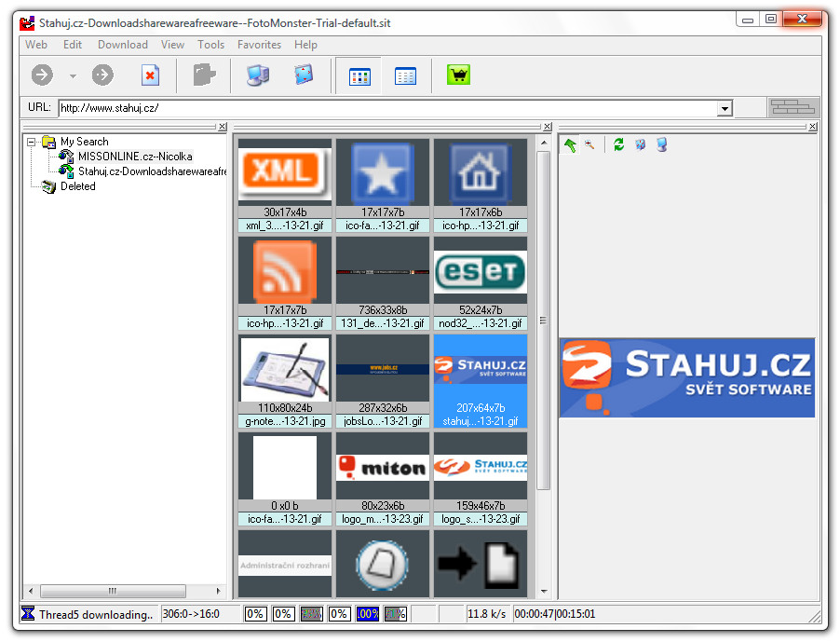Image resolution: width=840 pixels, height=642 pixels.
Task: Click into the URL address field
Action: pyautogui.click(x=387, y=108)
